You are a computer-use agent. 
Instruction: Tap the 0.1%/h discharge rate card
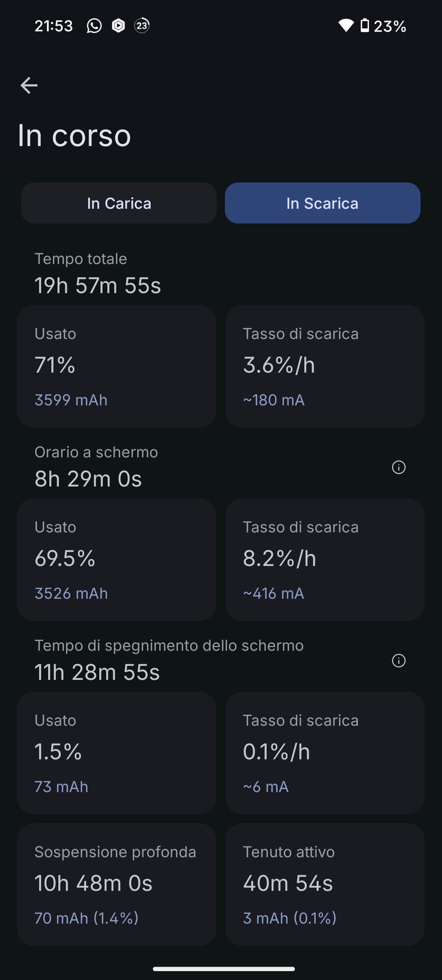[x=325, y=753]
